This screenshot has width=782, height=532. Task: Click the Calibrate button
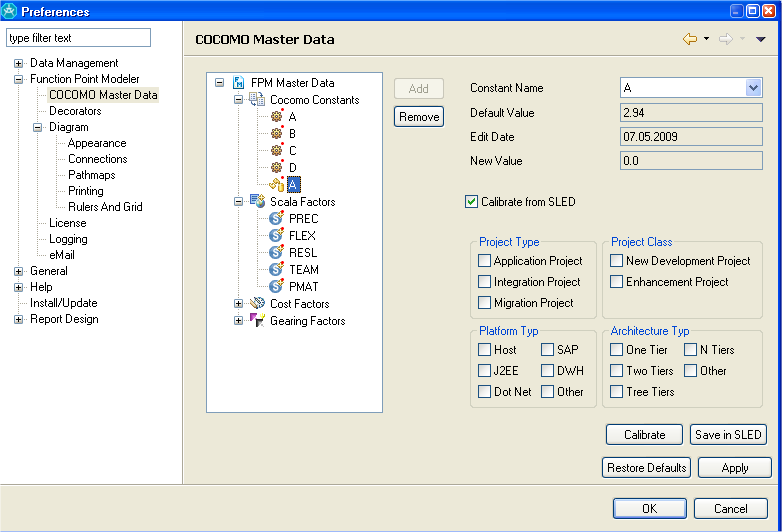coord(644,435)
